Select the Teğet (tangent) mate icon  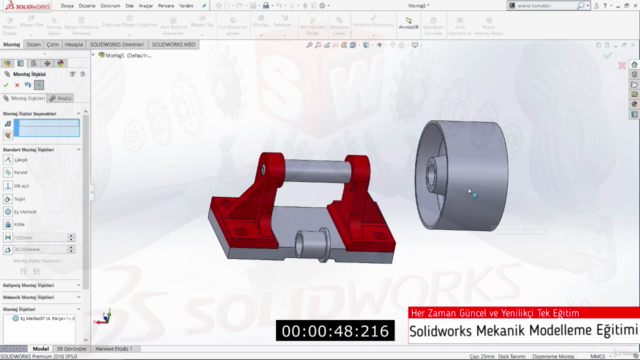tap(8, 199)
